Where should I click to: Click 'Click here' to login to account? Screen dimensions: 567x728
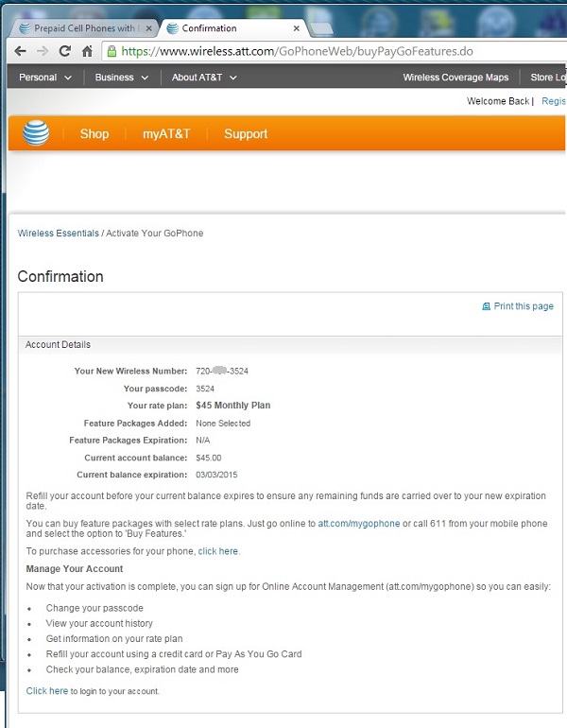click(x=47, y=691)
